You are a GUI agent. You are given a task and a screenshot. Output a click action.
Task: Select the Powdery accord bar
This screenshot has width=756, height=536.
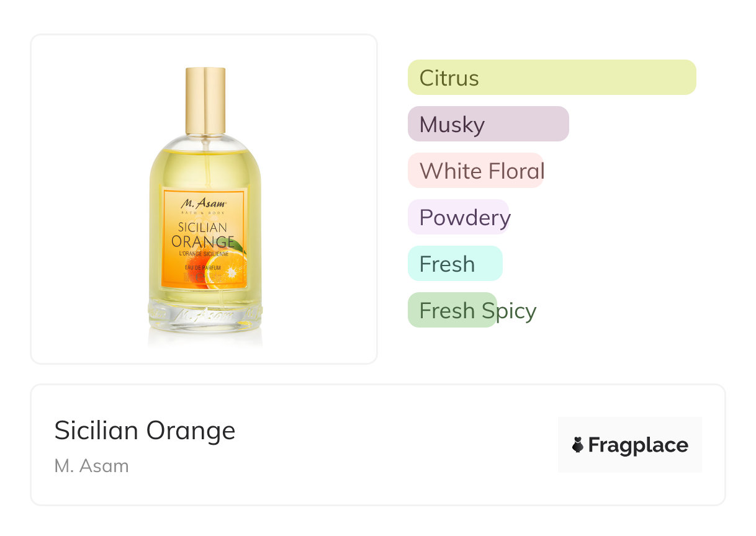[x=458, y=217]
